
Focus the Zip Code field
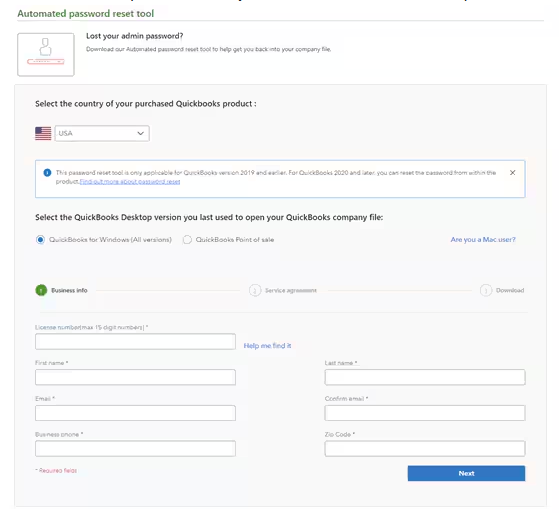coord(425,448)
